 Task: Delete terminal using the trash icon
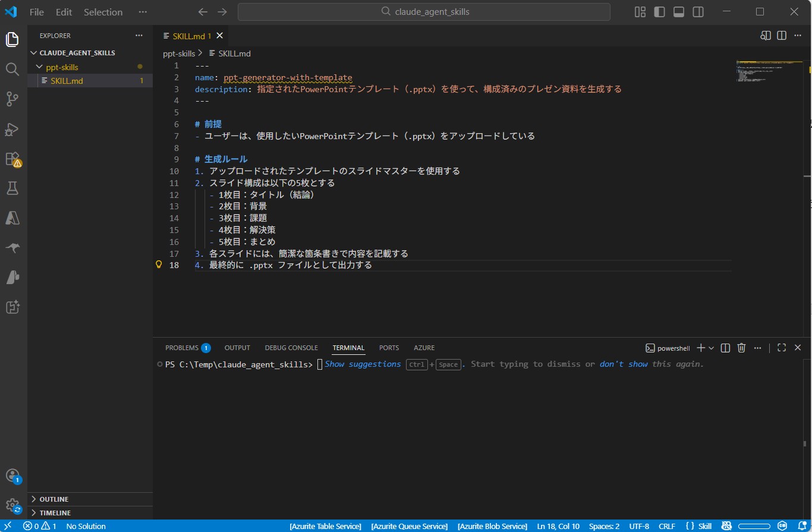741,348
